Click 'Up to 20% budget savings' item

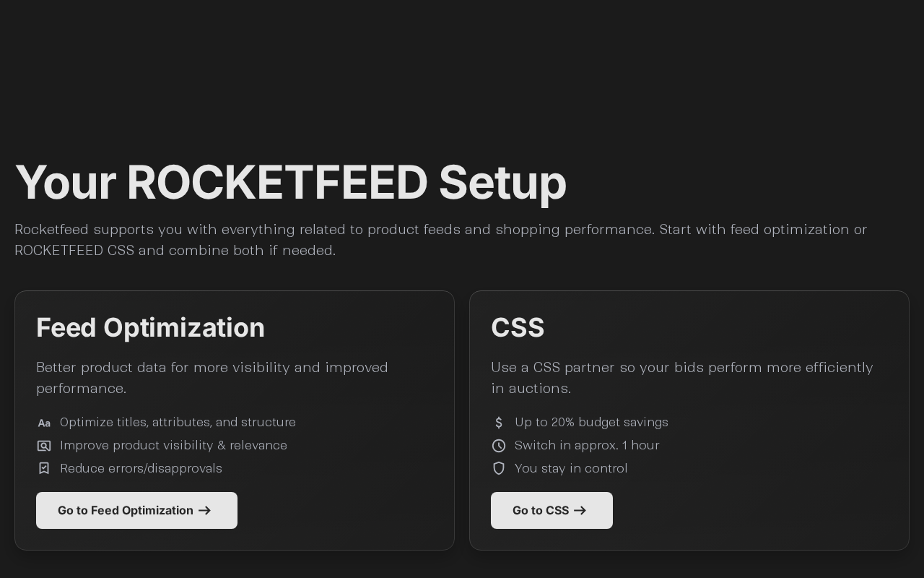tap(591, 422)
